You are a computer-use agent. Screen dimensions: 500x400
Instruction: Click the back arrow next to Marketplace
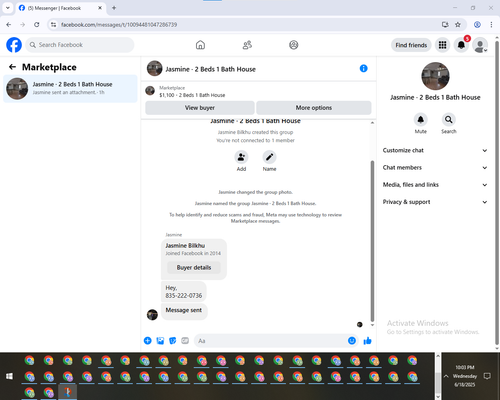13,67
